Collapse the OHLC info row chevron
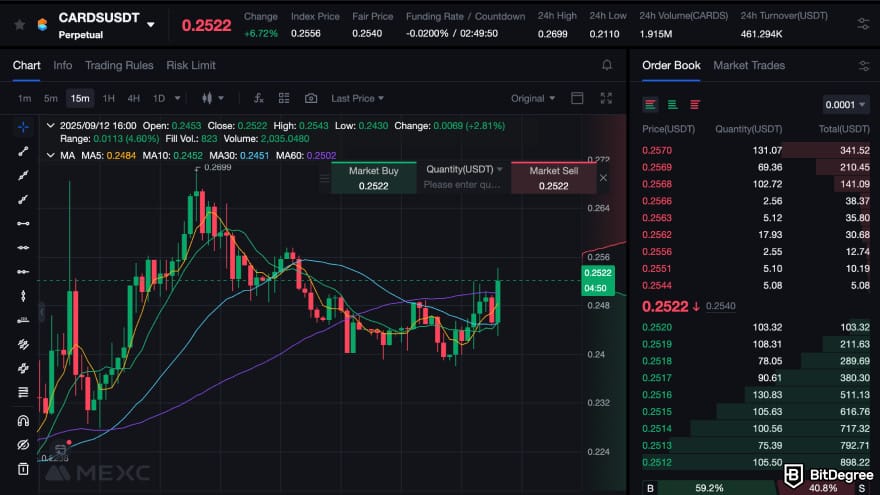The image size is (880, 495). (51, 126)
